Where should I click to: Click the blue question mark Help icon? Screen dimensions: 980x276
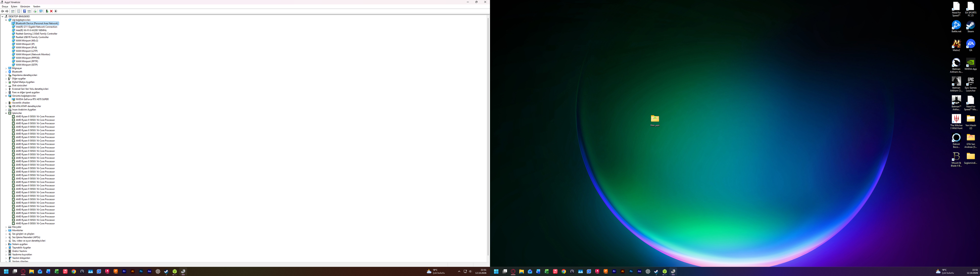[x=25, y=11]
